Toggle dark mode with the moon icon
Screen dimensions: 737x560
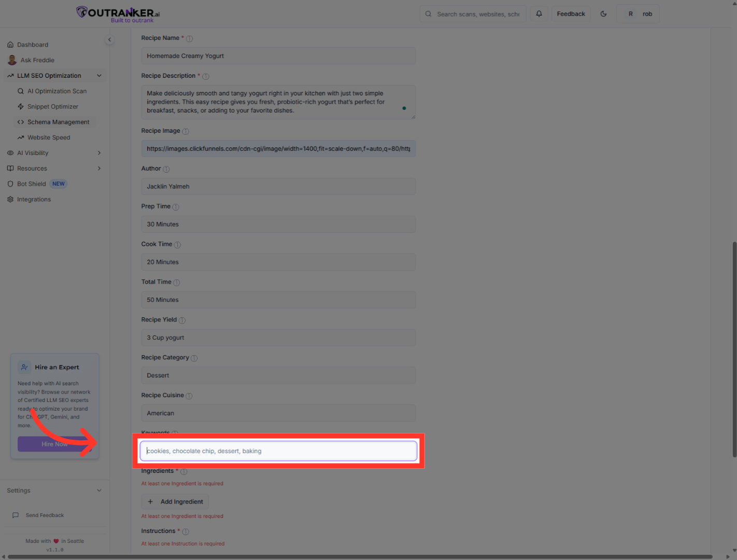pyautogui.click(x=603, y=13)
